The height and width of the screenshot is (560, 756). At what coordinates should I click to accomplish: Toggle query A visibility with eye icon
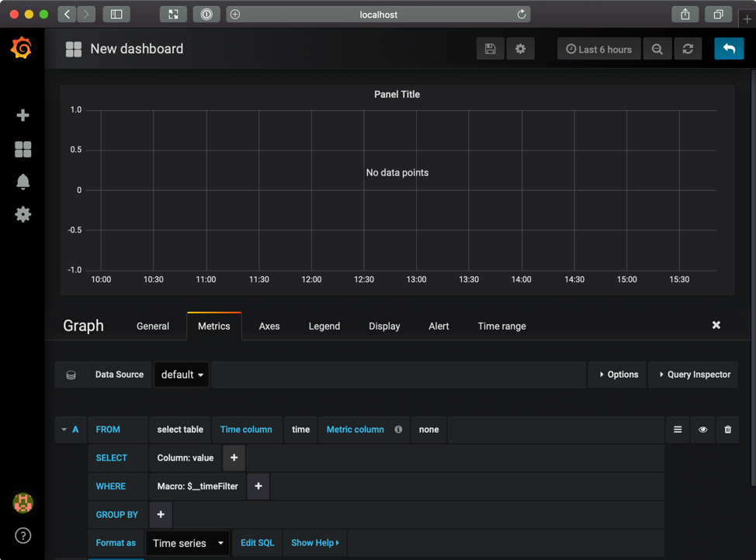pos(702,429)
